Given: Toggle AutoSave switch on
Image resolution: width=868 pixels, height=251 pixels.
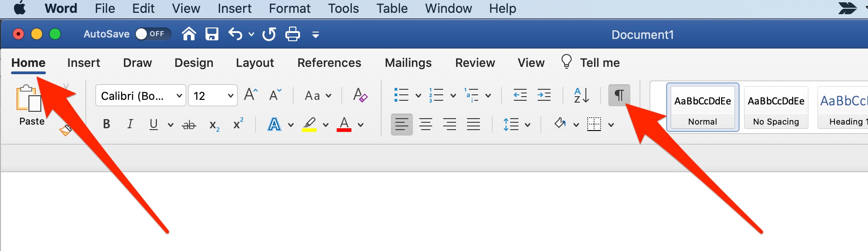Looking at the screenshot, I should [x=153, y=34].
